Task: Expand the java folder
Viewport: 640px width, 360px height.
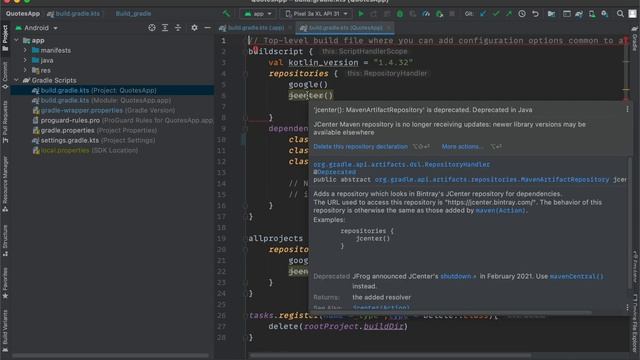Action: (x=25, y=60)
